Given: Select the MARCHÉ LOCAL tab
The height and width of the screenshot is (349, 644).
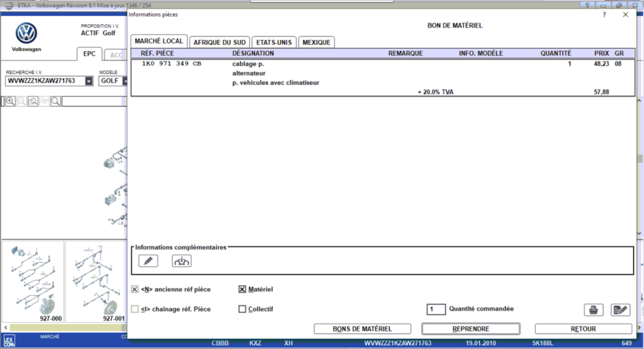Looking at the screenshot, I should pyautogui.click(x=159, y=41).
